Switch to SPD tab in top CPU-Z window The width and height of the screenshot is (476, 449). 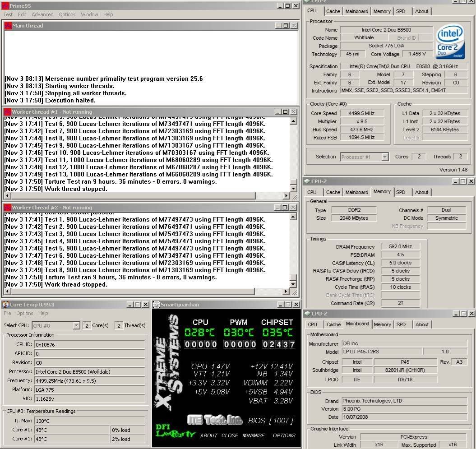(401, 11)
